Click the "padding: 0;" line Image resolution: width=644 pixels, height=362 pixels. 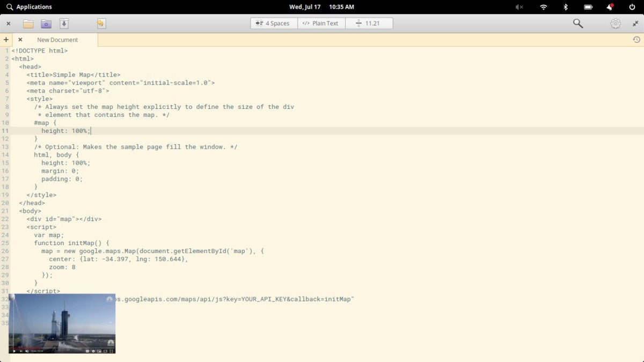(62, 179)
